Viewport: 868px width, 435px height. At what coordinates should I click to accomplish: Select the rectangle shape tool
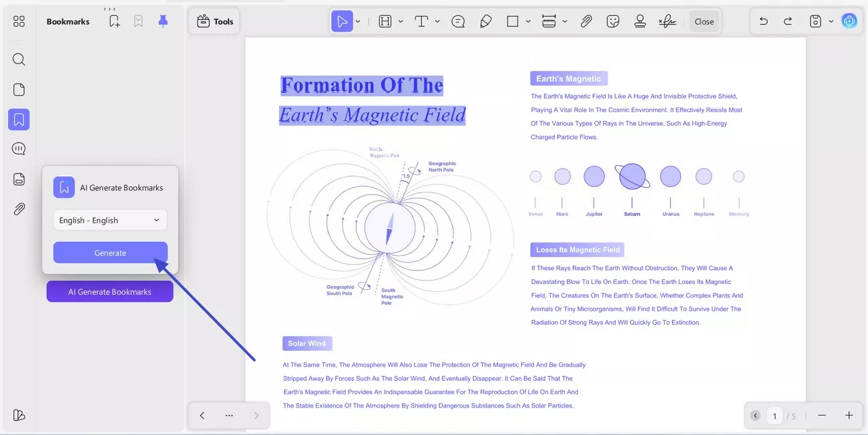tap(511, 21)
